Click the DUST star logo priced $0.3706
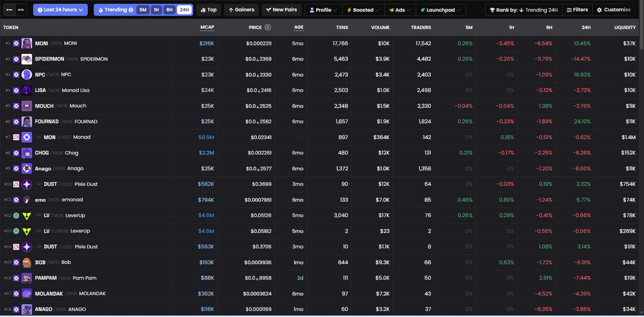644x317 pixels. click(x=27, y=247)
